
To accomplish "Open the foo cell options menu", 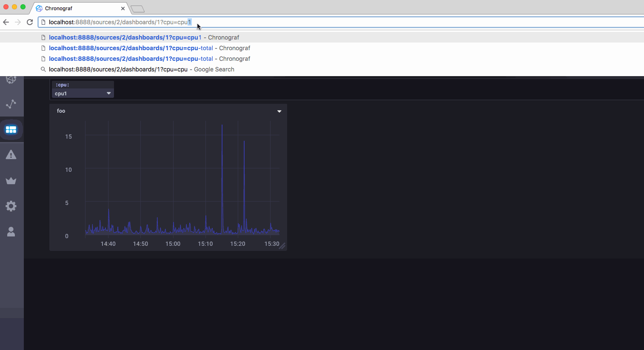I will (x=279, y=111).
